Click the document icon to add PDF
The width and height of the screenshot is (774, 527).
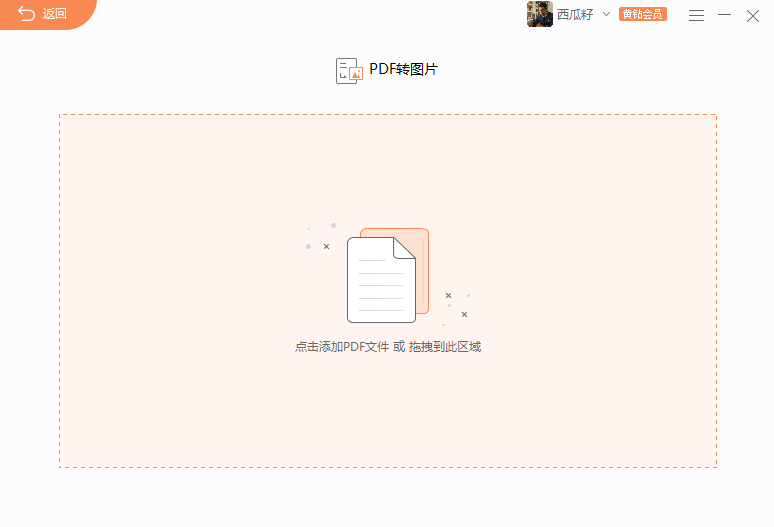tap(388, 275)
